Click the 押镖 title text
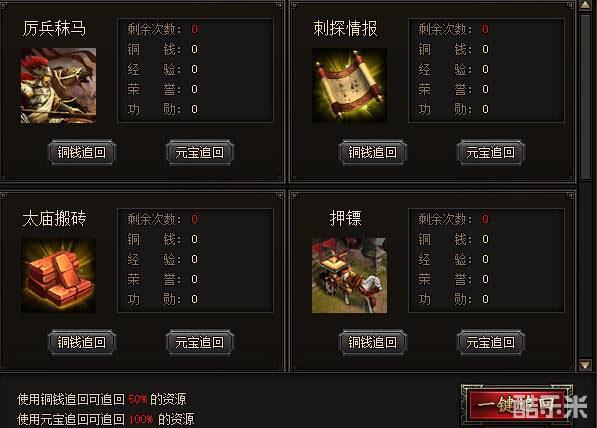Image resolution: width=597 pixels, height=428 pixels. [x=345, y=218]
